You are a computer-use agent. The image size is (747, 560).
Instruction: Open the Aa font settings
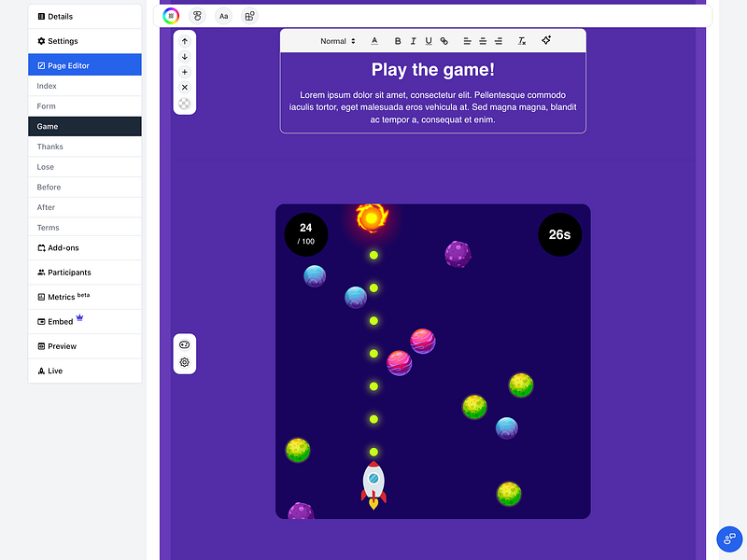click(223, 16)
